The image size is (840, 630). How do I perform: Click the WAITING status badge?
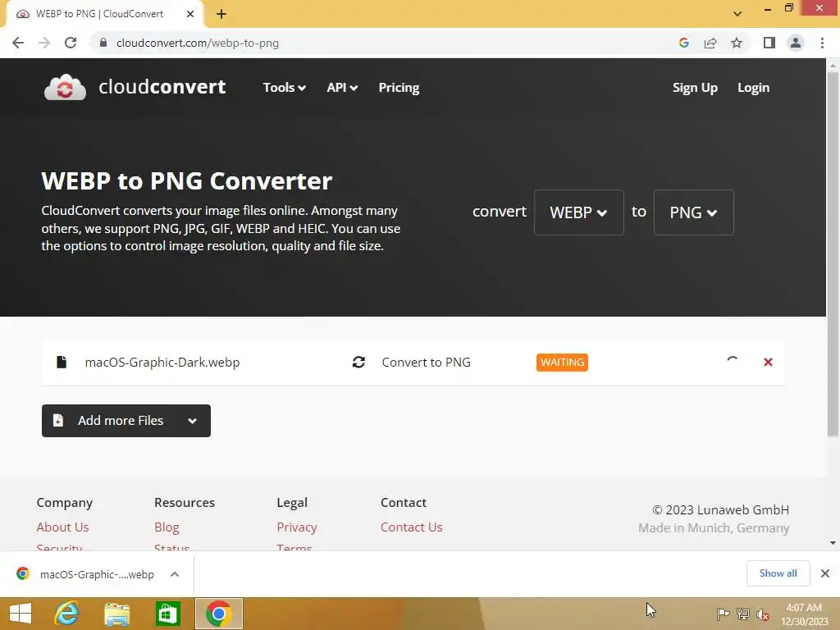coord(562,362)
